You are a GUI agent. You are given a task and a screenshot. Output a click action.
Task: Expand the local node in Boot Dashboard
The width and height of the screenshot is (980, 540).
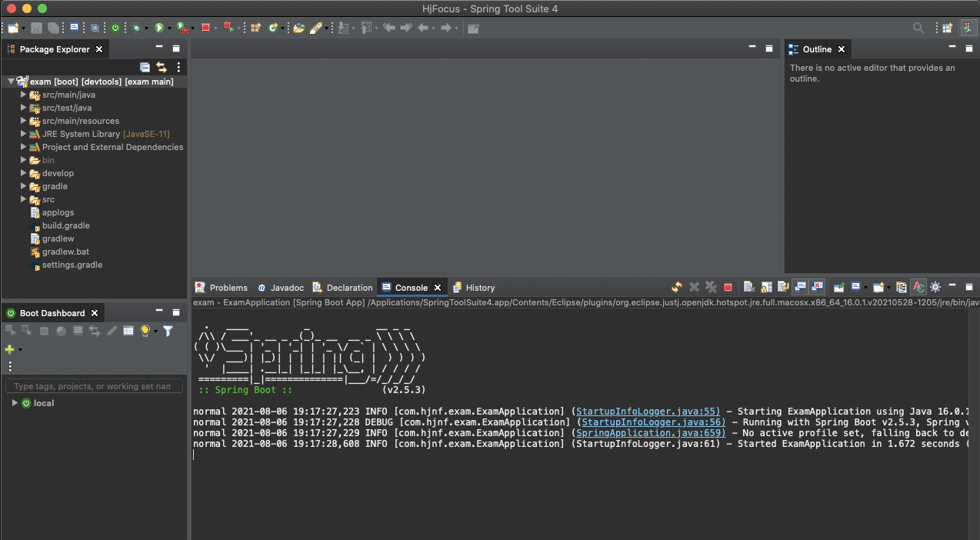(15, 403)
